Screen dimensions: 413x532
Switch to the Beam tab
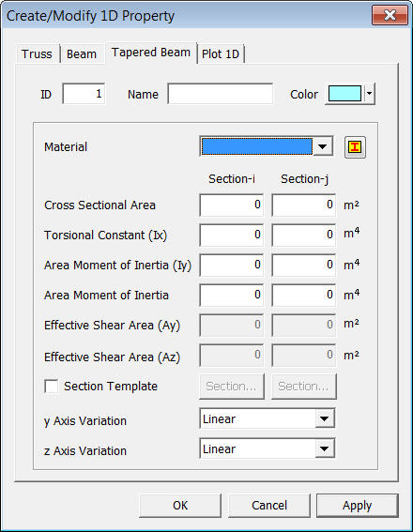click(82, 53)
